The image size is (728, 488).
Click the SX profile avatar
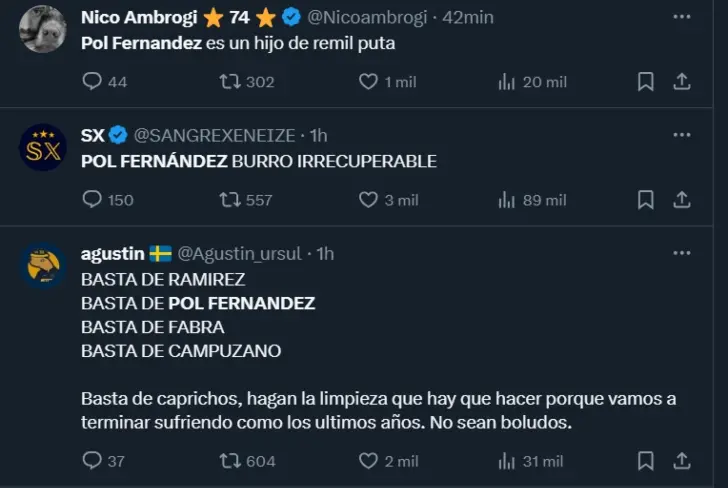[x=43, y=147]
